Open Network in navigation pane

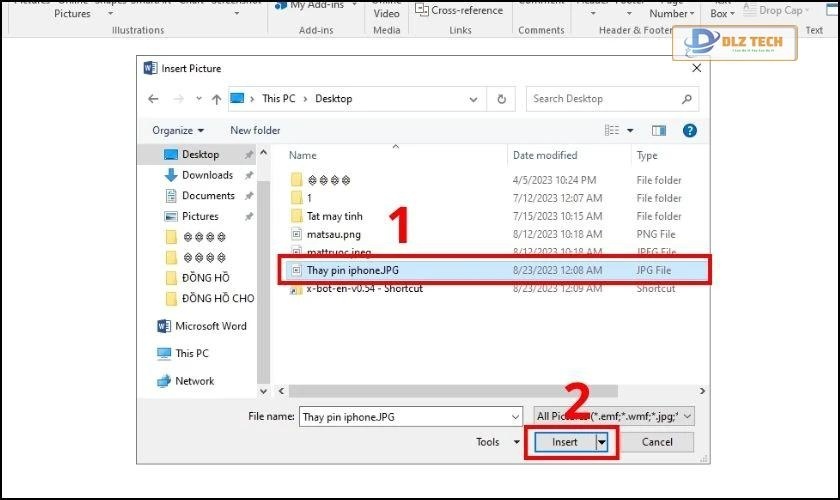point(194,381)
